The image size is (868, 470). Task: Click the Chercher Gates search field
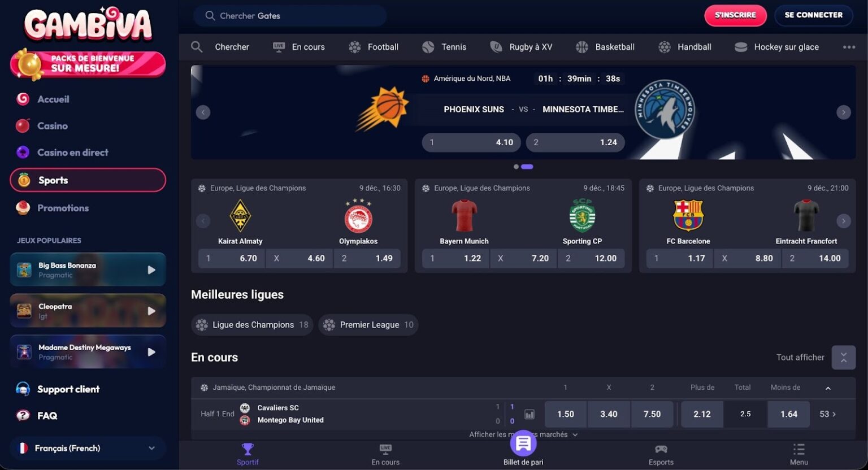[290, 16]
